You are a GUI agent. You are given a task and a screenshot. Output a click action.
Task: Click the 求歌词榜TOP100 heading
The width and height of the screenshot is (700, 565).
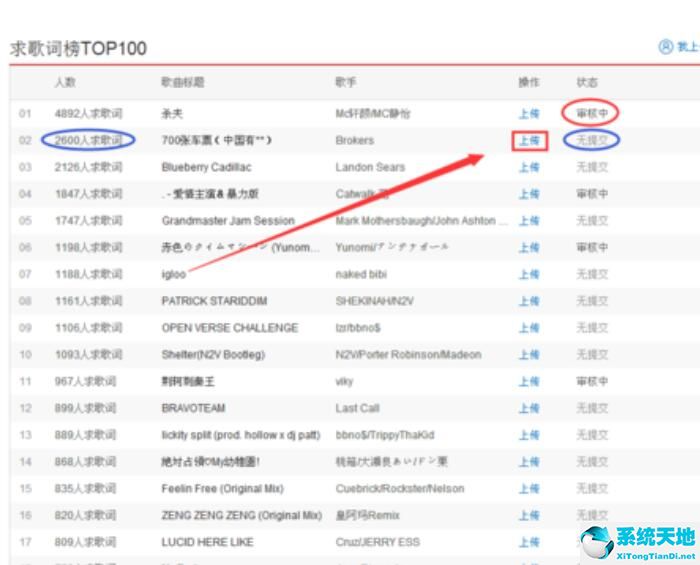pyautogui.click(x=78, y=48)
